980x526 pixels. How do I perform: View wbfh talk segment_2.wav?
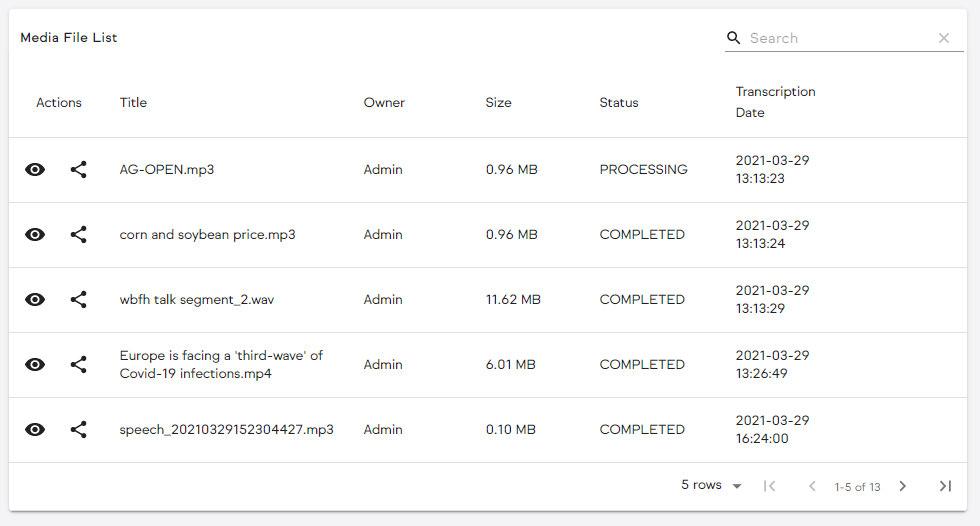coord(35,299)
